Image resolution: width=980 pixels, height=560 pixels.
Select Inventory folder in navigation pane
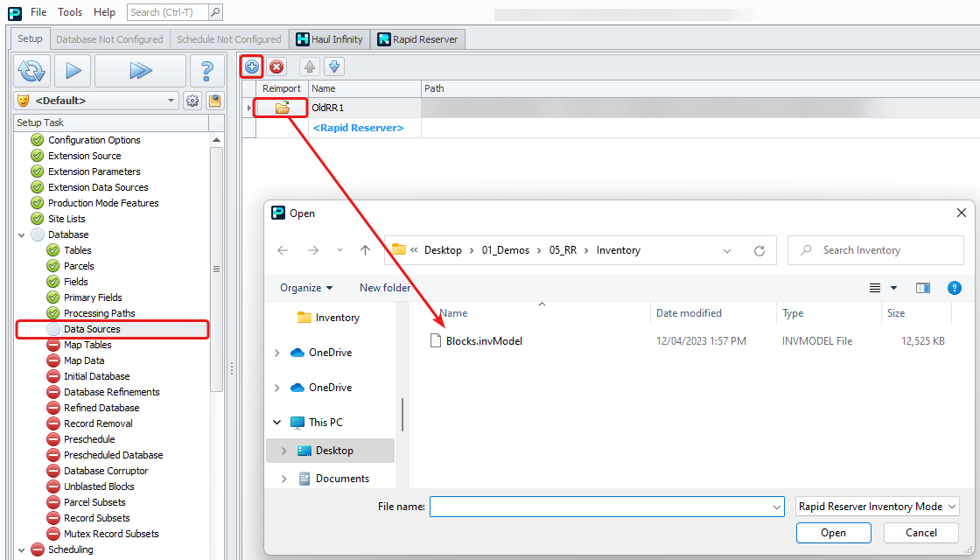coord(337,318)
